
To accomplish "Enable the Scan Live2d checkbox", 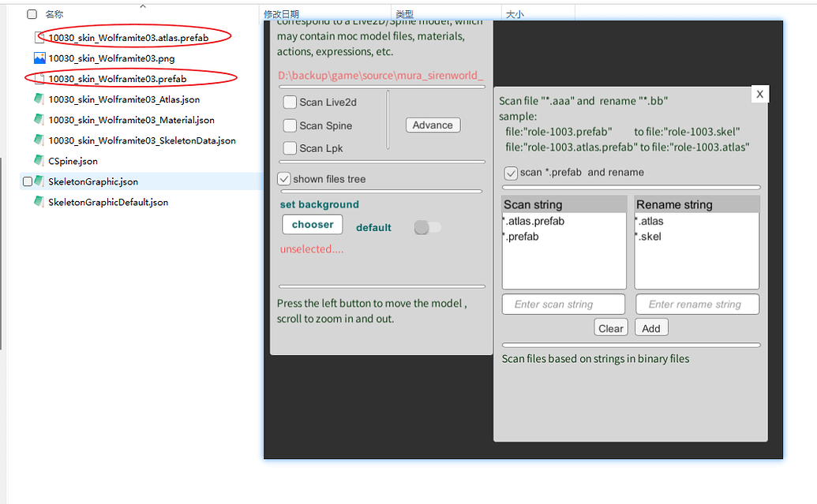I will click(290, 103).
